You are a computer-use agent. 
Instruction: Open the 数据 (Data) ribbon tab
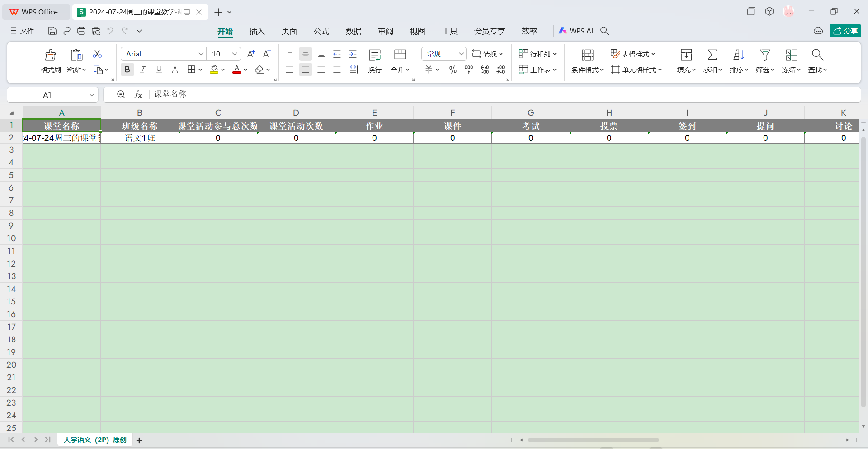coord(353,31)
